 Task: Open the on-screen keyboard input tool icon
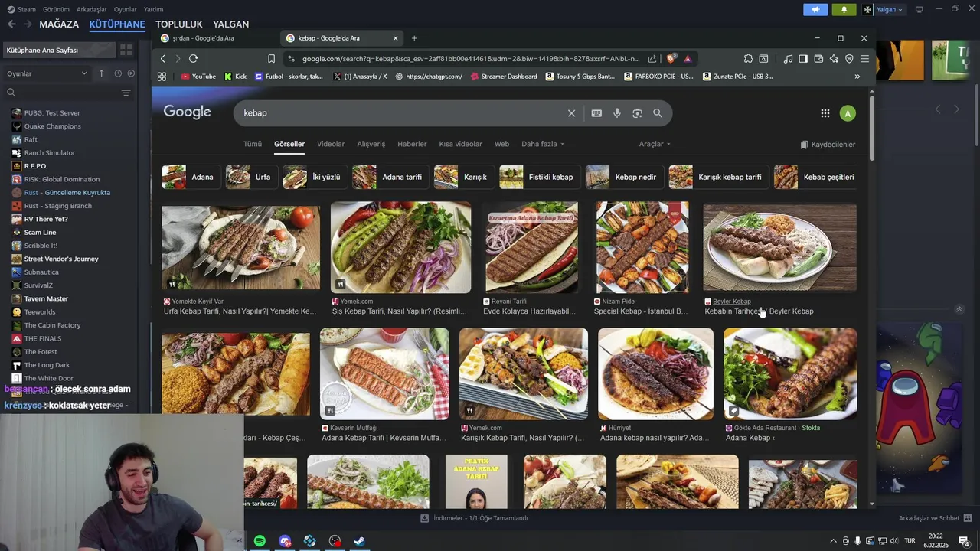coord(596,113)
